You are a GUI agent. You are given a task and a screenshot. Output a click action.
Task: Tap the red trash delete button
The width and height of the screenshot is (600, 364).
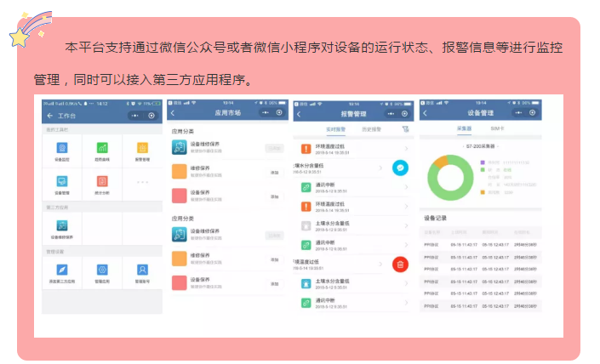400,264
